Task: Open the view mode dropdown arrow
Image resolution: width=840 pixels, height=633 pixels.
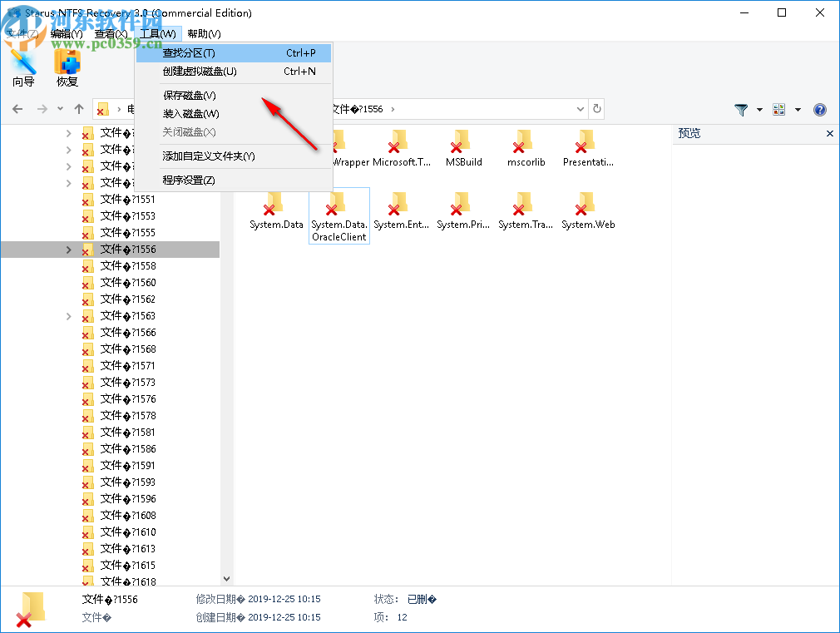Action: pos(796,109)
